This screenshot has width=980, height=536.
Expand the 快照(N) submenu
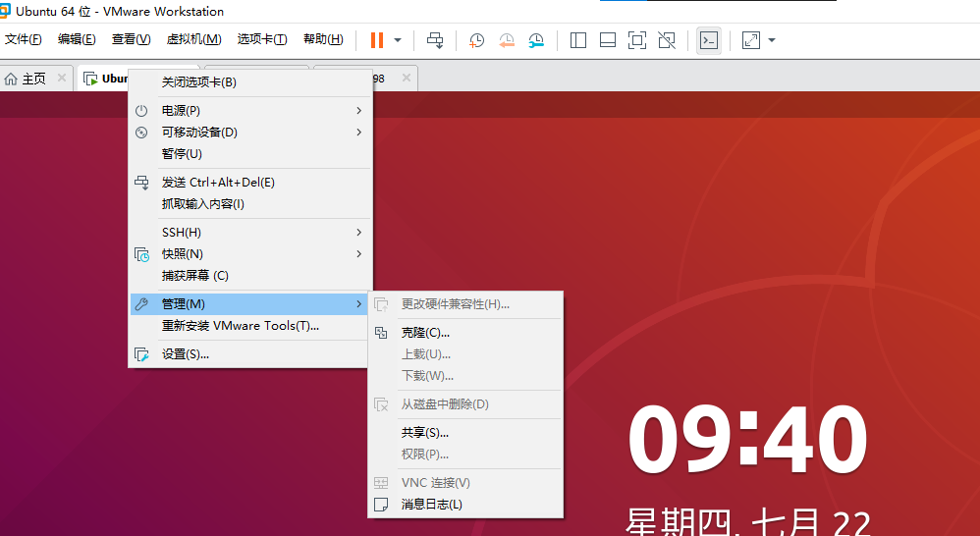click(250, 254)
